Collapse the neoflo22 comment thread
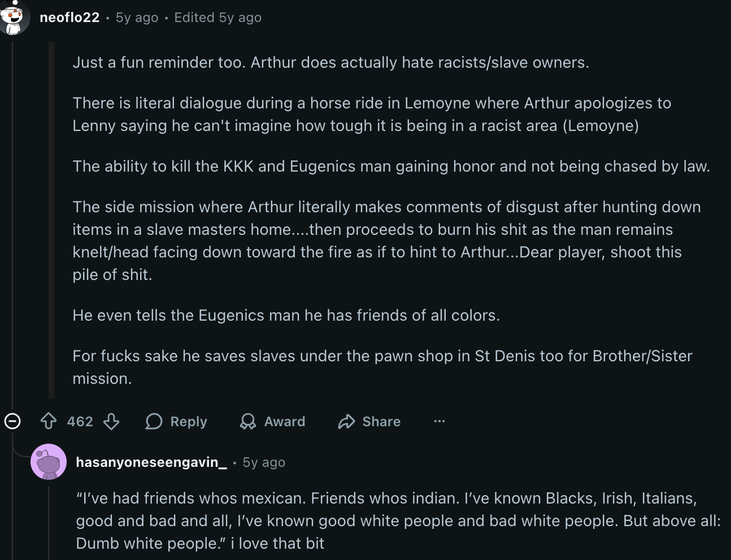 click(12, 421)
